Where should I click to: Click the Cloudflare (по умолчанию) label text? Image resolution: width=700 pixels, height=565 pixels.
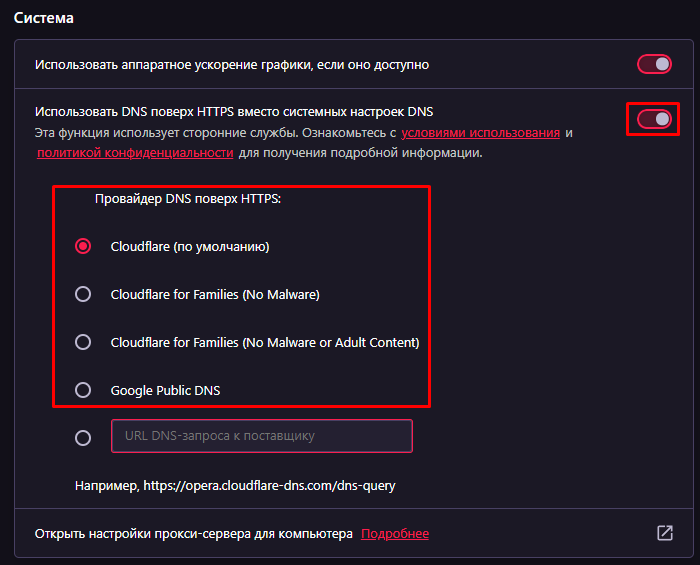click(x=190, y=247)
